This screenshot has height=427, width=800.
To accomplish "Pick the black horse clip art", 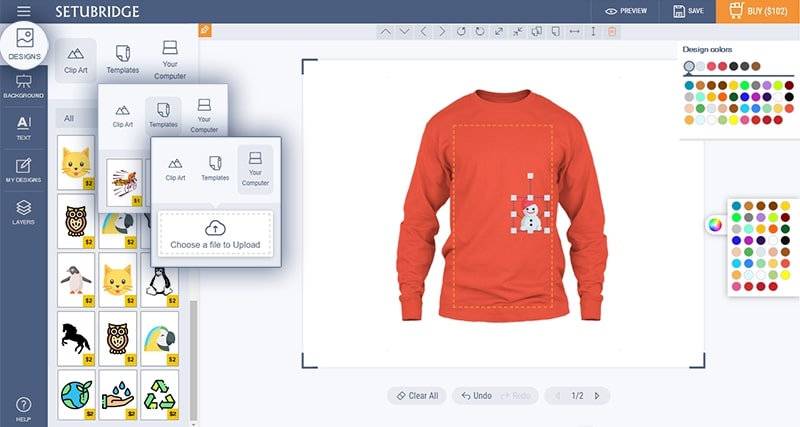I will tap(76, 339).
